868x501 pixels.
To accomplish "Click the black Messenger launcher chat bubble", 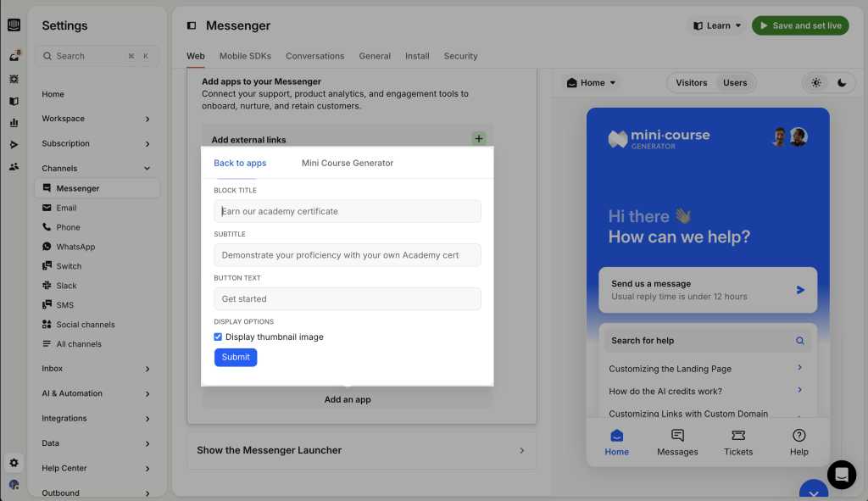I will click(842, 475).
